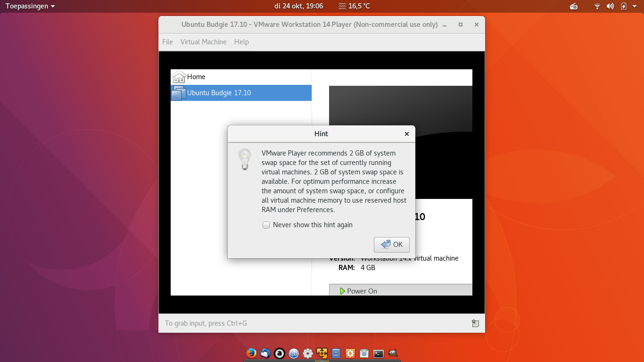Click the lightbulb icon in the Hint dialog

(245, 159)
